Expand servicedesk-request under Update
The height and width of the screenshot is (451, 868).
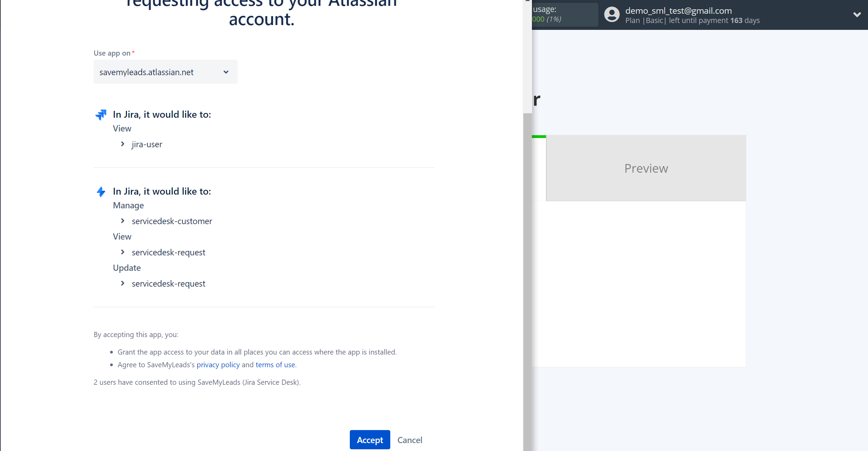(x=122, y=284)
